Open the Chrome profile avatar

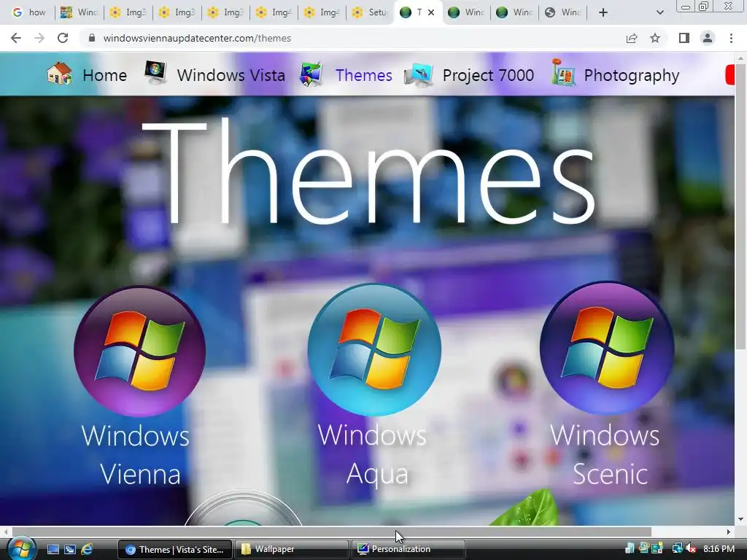[x=708, y=38]
